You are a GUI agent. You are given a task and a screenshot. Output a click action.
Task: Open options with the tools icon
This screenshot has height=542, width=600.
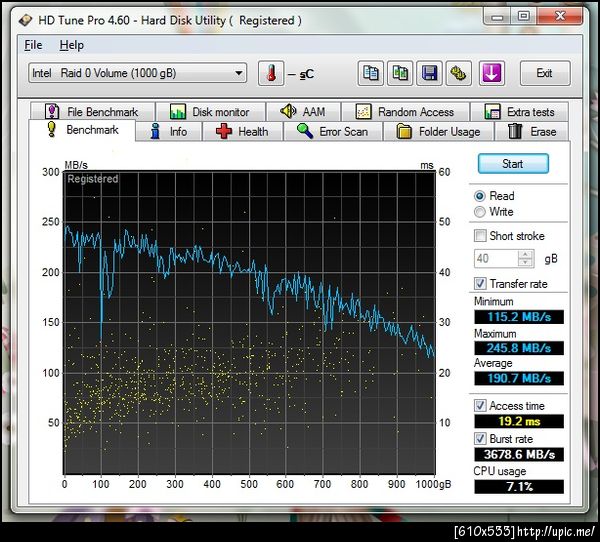coord(458,73)
